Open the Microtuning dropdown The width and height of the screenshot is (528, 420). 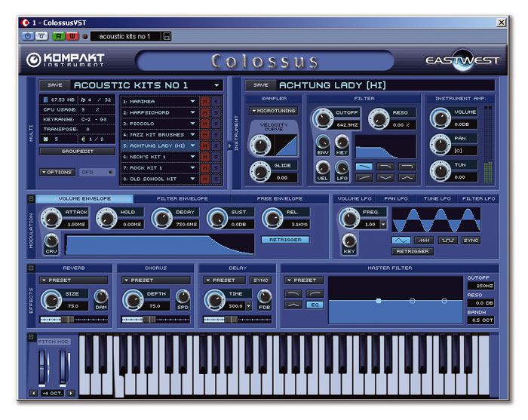[x=273, y=111]
